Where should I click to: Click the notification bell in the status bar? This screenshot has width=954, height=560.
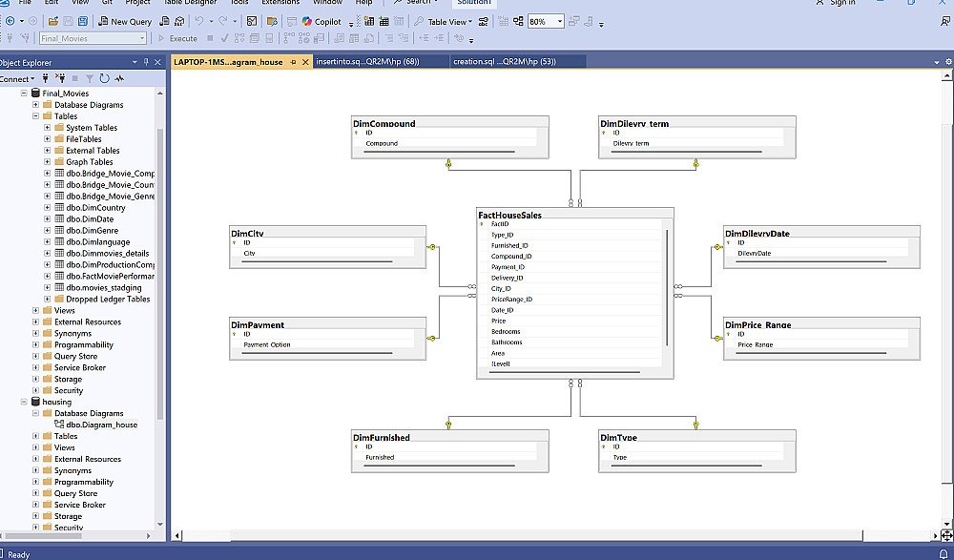click(944, 554)
